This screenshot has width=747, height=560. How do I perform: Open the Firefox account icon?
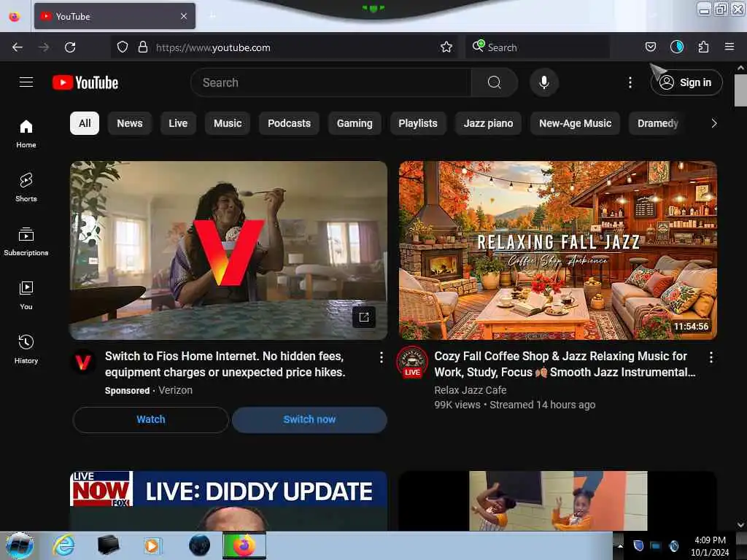point(677,47)
